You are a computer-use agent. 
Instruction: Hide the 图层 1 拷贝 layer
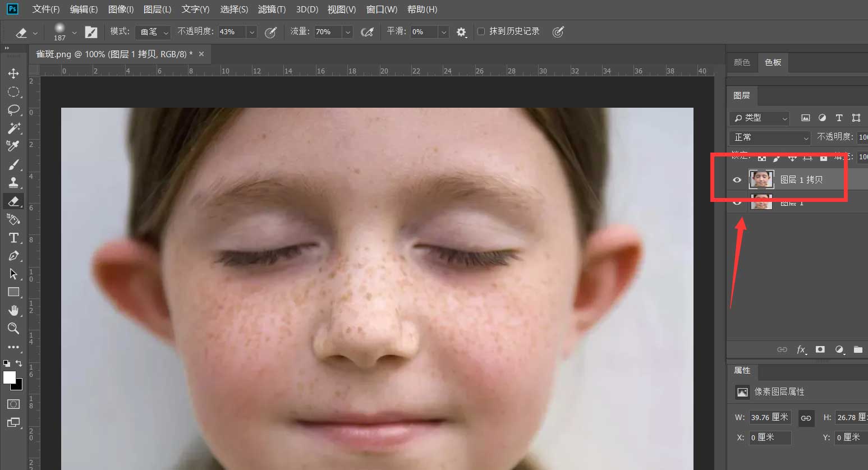point(737,180)
